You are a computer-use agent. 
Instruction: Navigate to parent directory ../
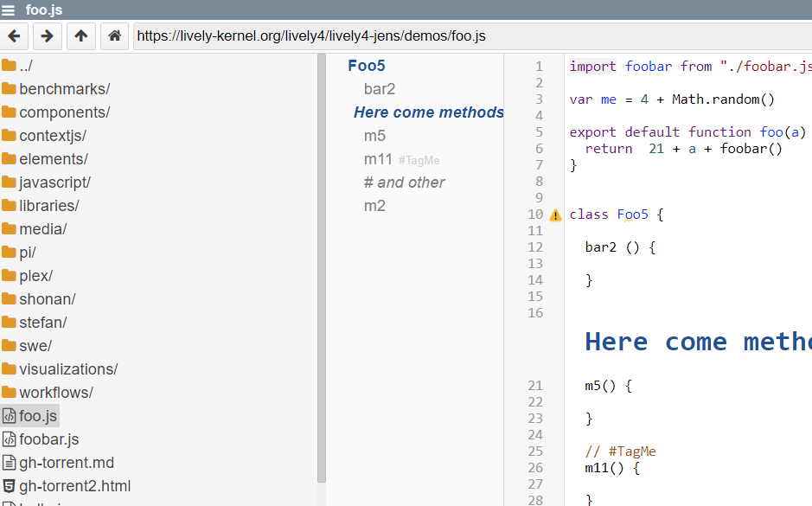(x=26, y=66)
